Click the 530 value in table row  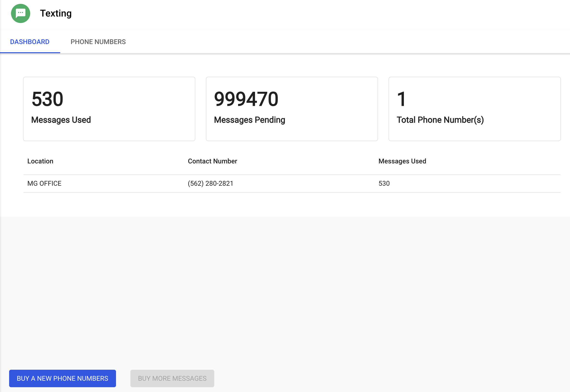(x=384, y=184)
